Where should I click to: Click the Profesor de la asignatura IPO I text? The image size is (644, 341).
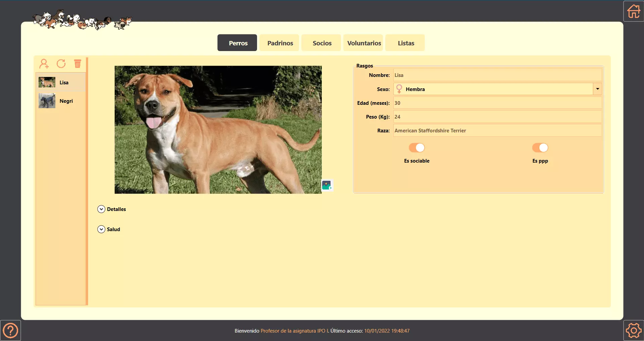(x=295, y=331)
